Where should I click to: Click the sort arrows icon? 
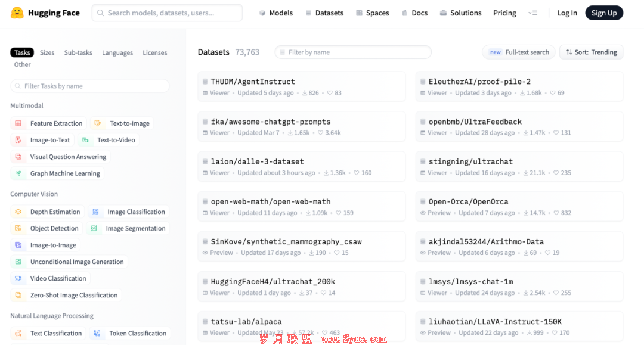point(569,52)
